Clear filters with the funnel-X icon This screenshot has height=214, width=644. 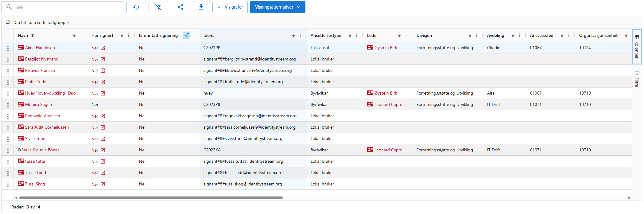158,7
